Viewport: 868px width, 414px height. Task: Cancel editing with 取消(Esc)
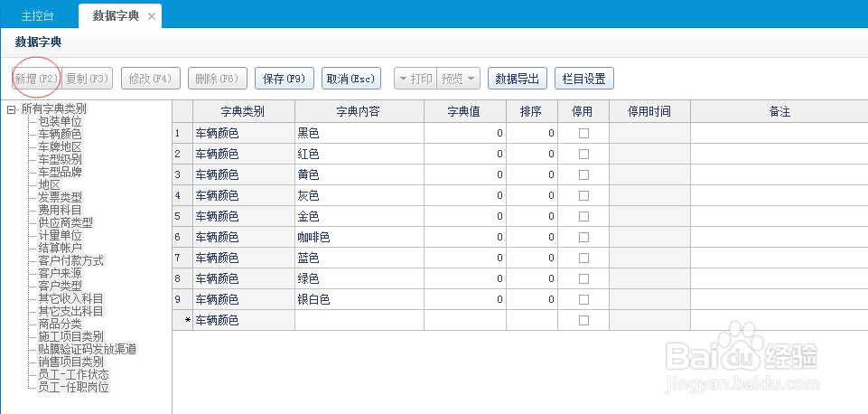tap(351, 79)
